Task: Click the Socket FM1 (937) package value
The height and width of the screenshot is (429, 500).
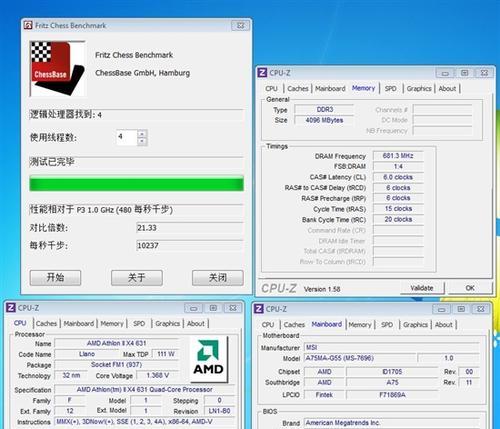Action: [117, 365]
